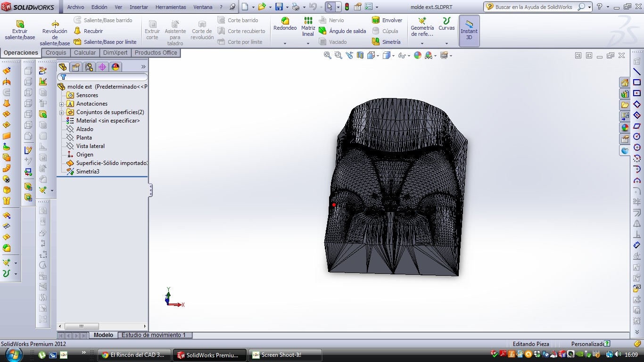The image size is (644, 362).
Task: Open the Edición menu
Action: point(99,7)
